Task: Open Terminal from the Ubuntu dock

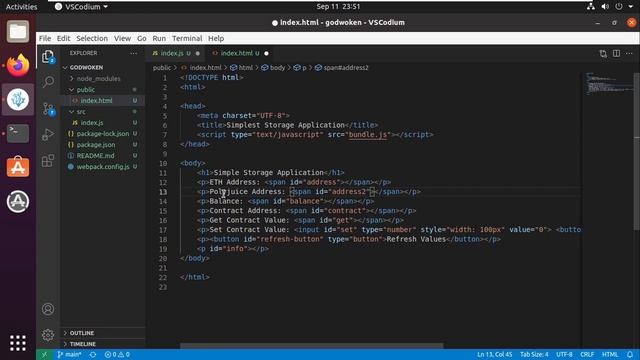Action: tap(18, 133)
